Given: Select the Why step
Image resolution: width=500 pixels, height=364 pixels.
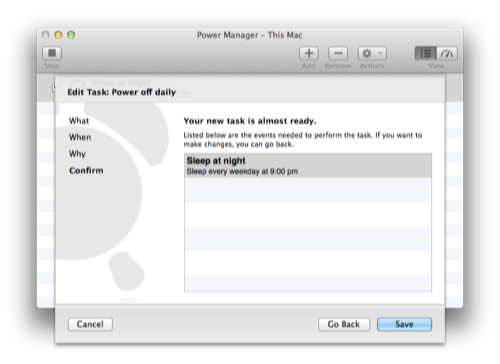Looking at the screenshot, I should pyautogui.click(x=77, y=154).
